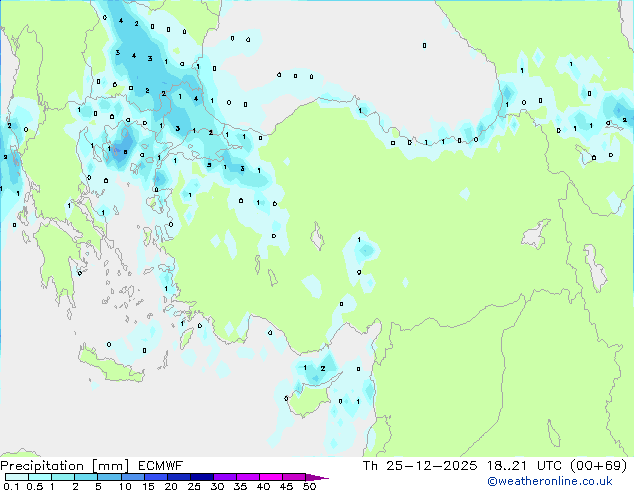Screen dimensions: 634x490
Task: Click the '15' legend scale label
Action: point(148,486)
